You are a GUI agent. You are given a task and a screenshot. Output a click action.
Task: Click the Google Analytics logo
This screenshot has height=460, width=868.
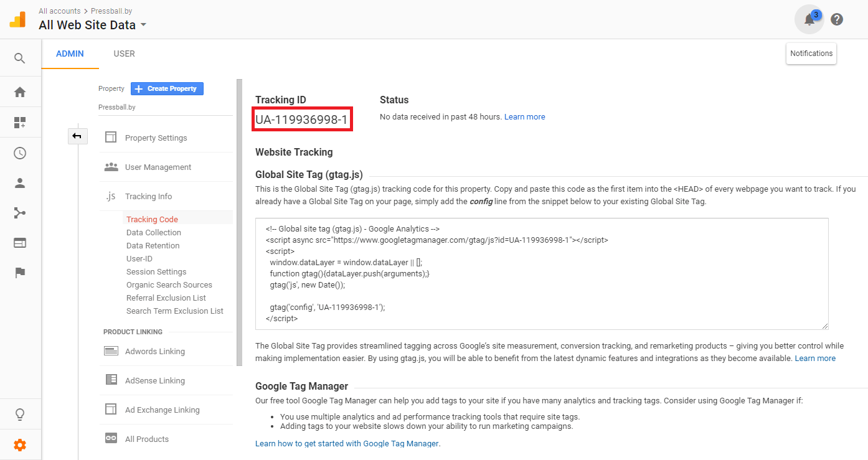coord(17,19)
